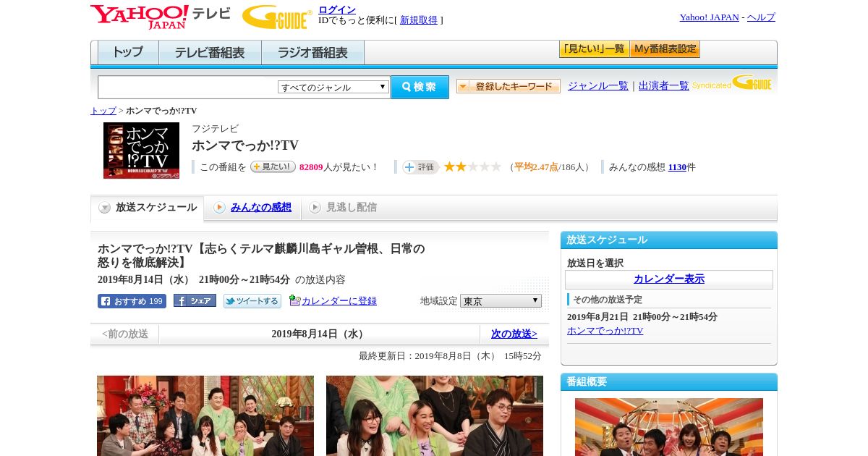Open the カレンダー表示 link
868x456 pixels.
[669, 279]
